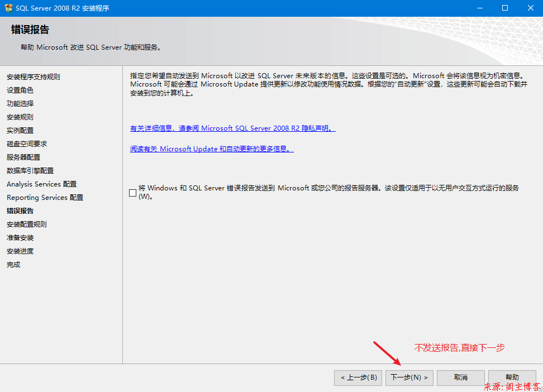
Task: Click the 上一步(B) back button
Action: (358, 378)
